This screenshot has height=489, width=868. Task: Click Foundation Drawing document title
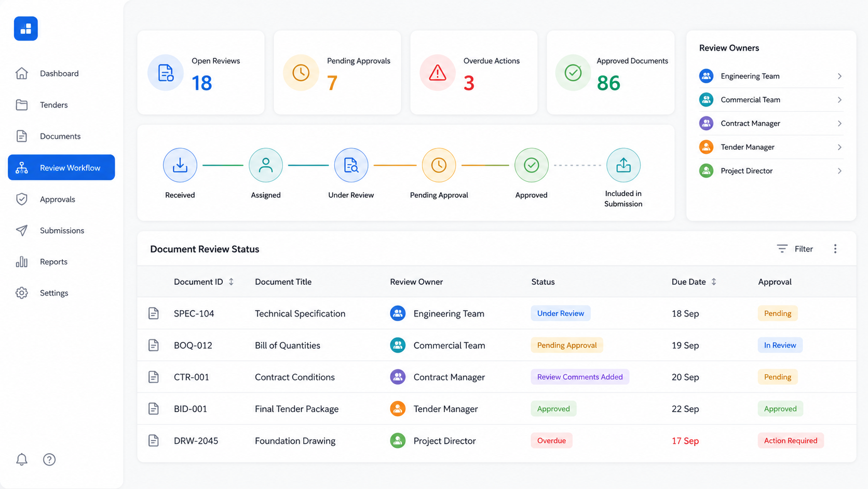point(295,441)
